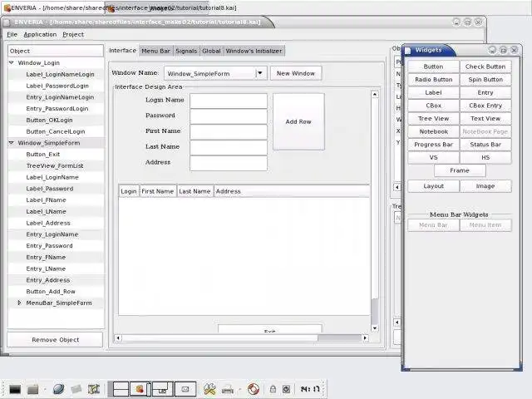Viewport: 532px width, 399px height.
Task: Add a Check Button widget
Action: point(485,66)
